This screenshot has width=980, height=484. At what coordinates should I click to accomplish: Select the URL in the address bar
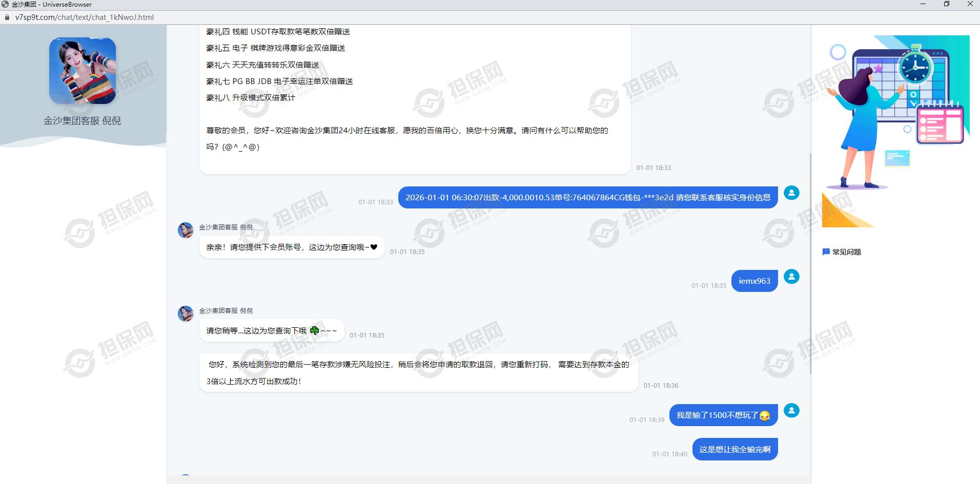85,17
